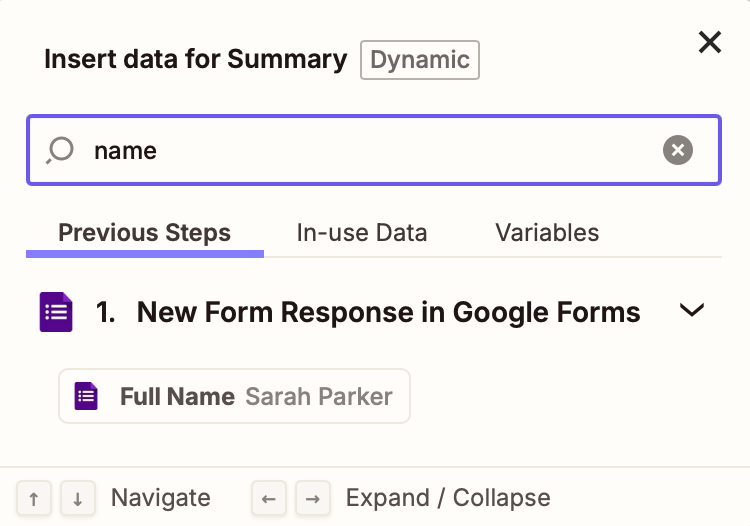Screen dimensions: 750x526
Task: Click the Google Forms step icon
Action: pos(56,312)
